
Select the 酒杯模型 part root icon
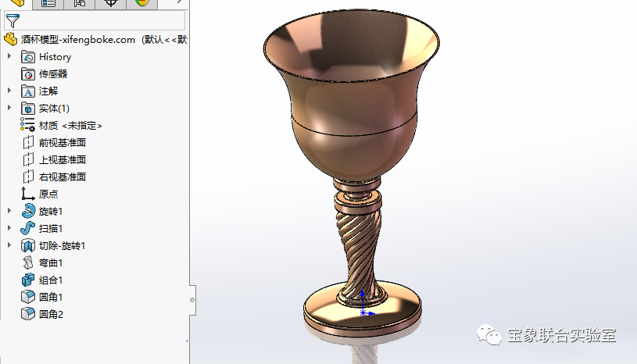(x=11, y=39)
